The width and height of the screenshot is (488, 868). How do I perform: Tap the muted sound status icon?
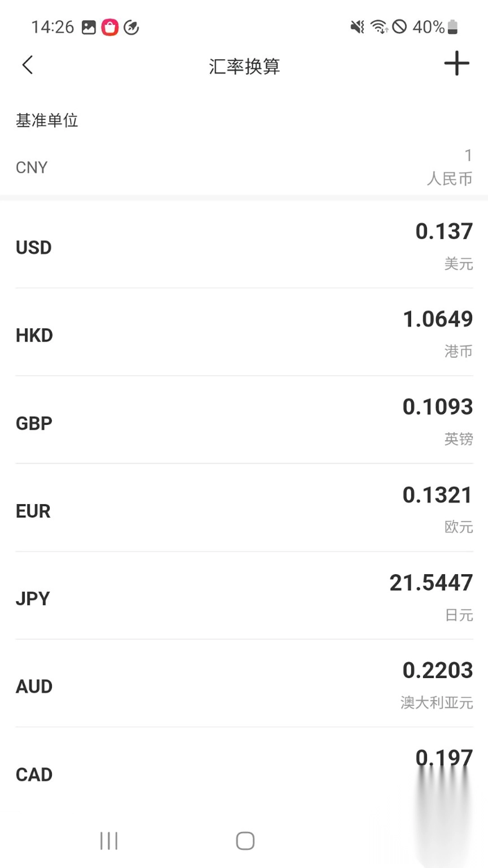point(357,27)
